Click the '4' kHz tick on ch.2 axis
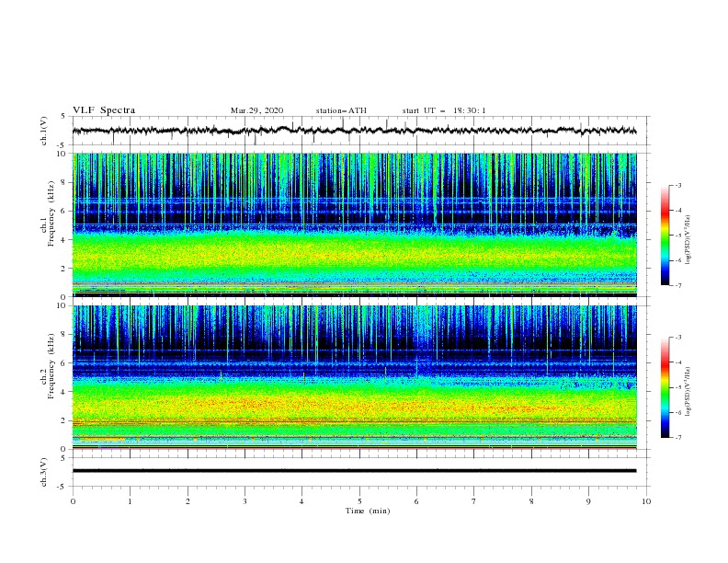 (x=64, y=392)
